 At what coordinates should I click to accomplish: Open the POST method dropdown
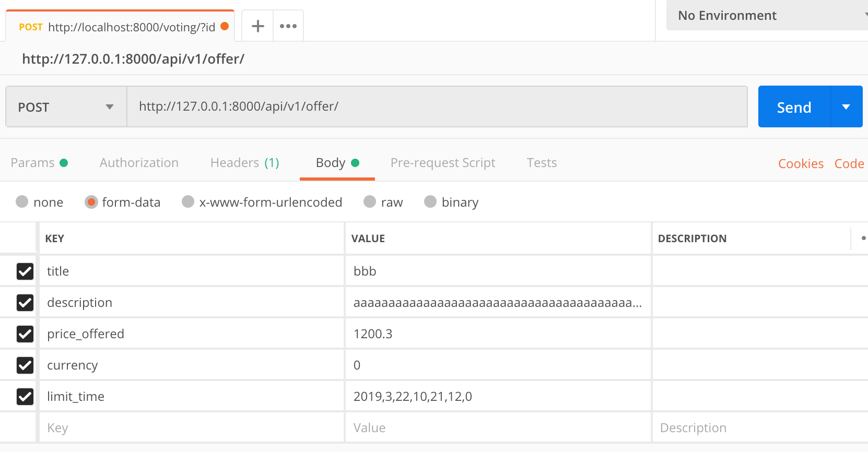(x=66, y=106)
